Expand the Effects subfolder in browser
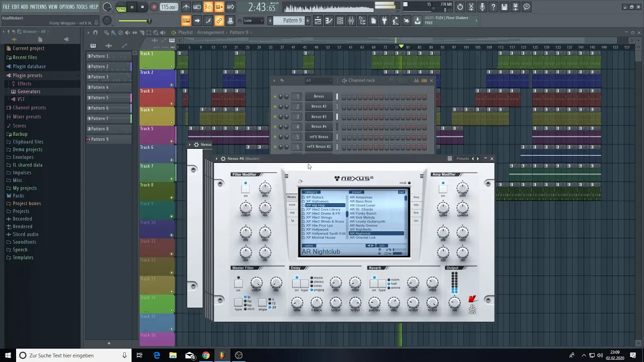Image resolution: width=644 pixels, height=362 pixels. tap(24, 84)
